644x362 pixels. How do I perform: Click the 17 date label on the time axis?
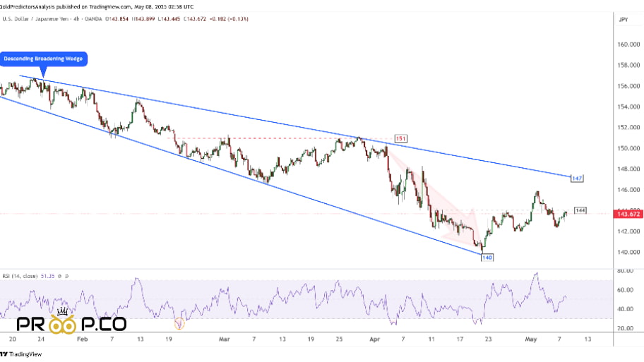[460, 339]
